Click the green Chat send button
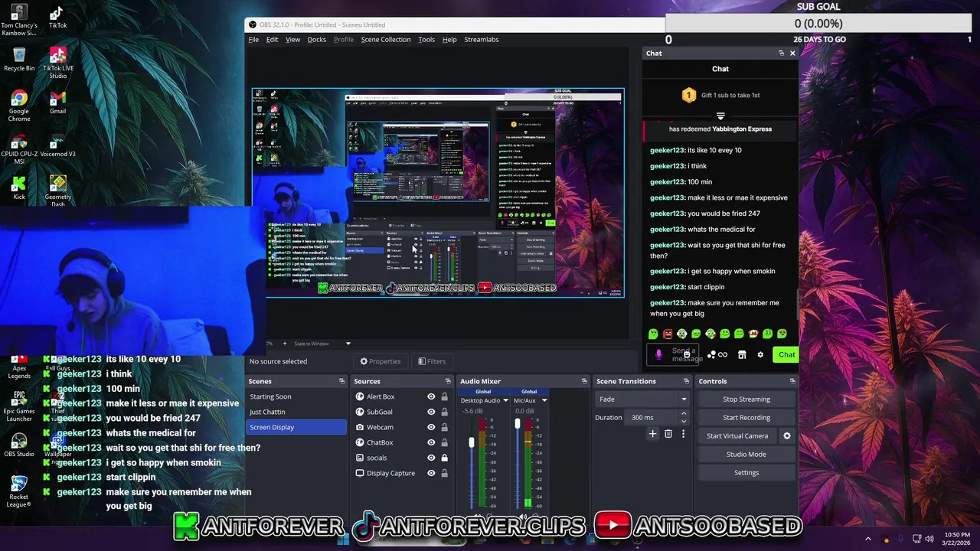This screenshot has height=551, width=980. 786,354
